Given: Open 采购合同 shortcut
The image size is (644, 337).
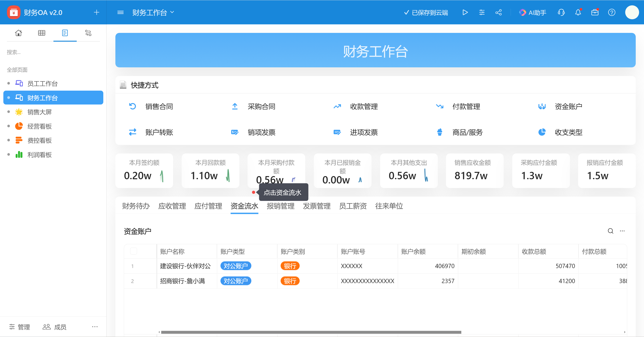Looking at the screenshot, I should pyautogui.click(x=253, y=106).
